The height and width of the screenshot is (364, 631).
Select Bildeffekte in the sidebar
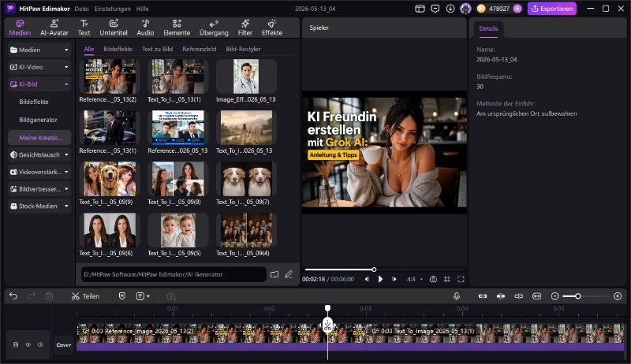click(x=34, y=102)
